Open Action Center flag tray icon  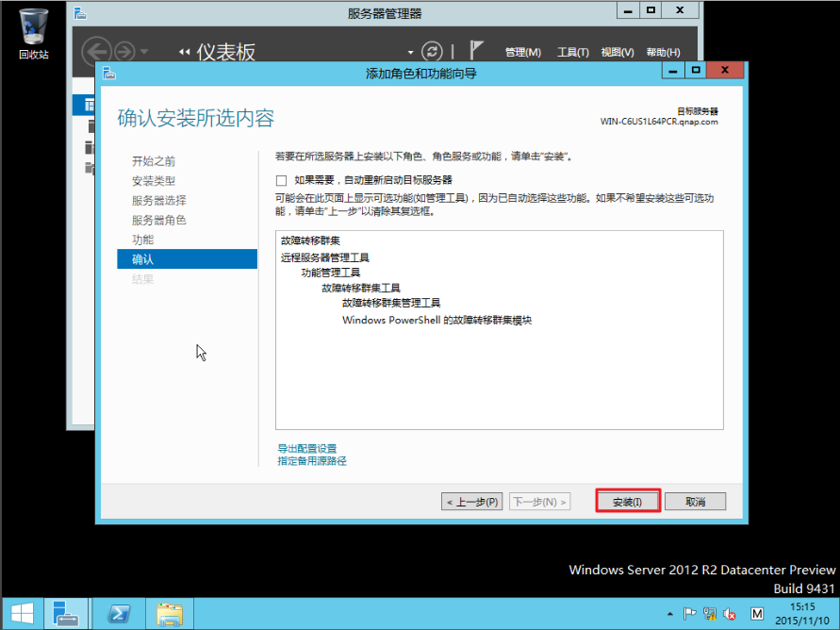point(689,613)
